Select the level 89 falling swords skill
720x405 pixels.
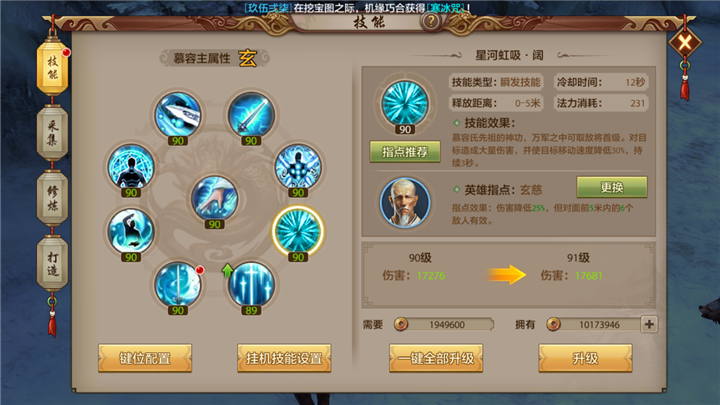(x=251, y=284)
